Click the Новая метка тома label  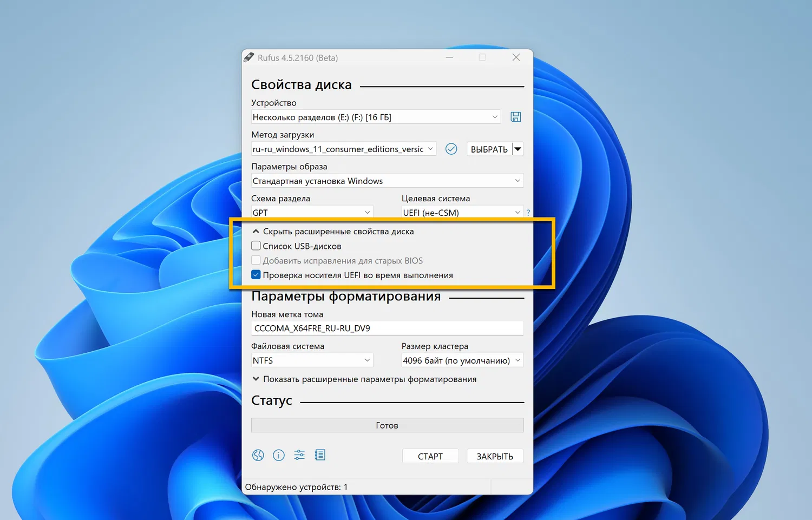287,314
